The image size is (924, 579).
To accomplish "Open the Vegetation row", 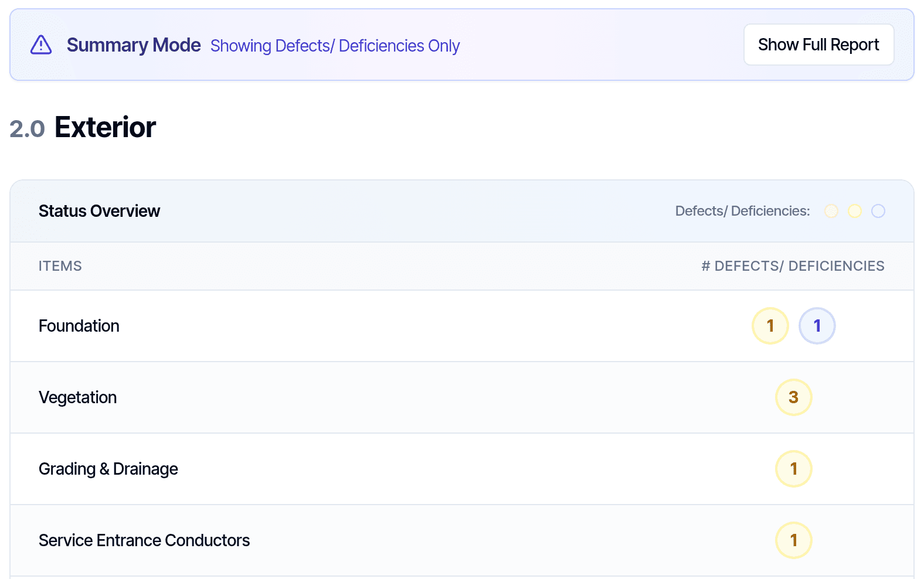I will (x=462, y=397).
